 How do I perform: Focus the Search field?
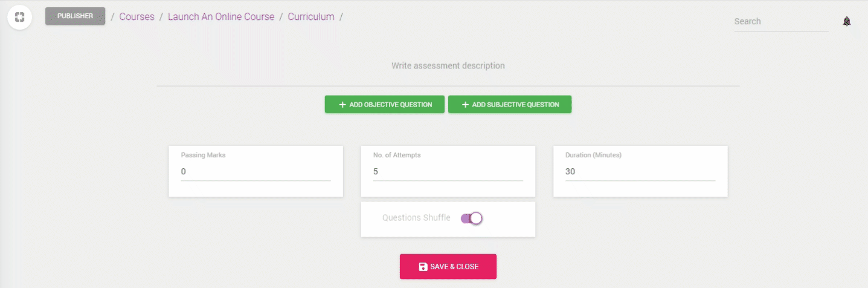(782, 22)
